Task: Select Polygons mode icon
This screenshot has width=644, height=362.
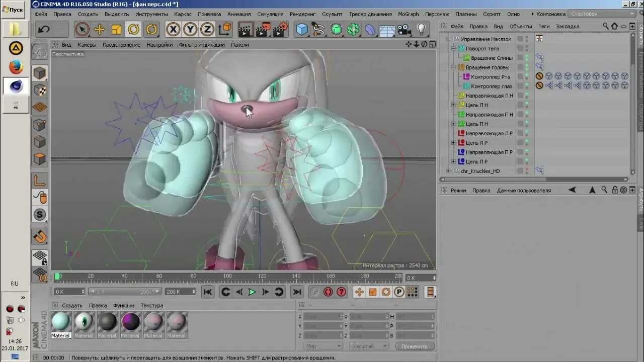Action: click(x=40, y=159)
